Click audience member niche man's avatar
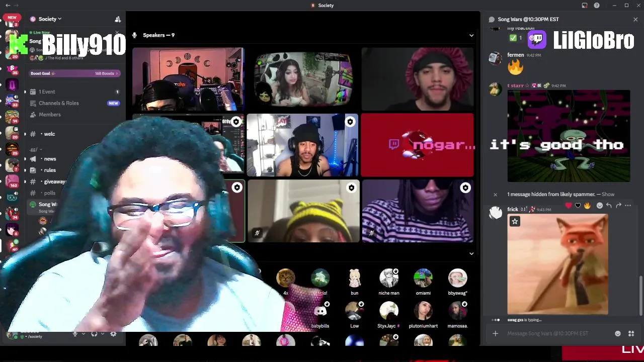This screenshot has height=362, width=644. click(389, 278)
